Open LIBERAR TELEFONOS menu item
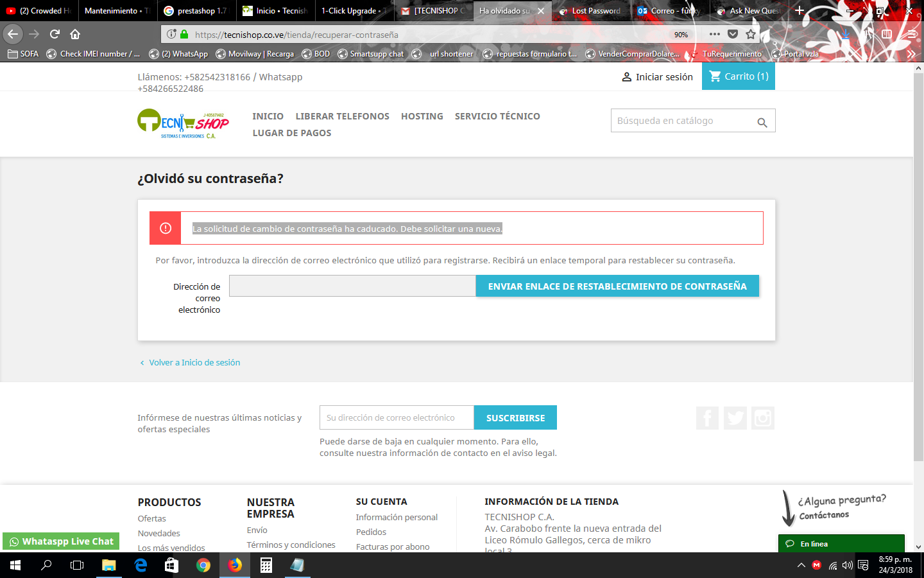924x578 pixels. [x=343, y=116]
